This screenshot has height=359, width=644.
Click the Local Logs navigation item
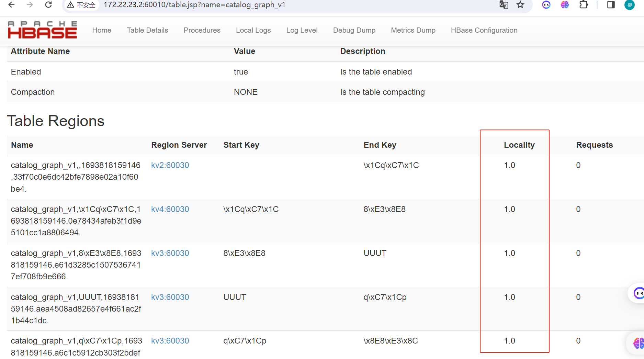253,30
